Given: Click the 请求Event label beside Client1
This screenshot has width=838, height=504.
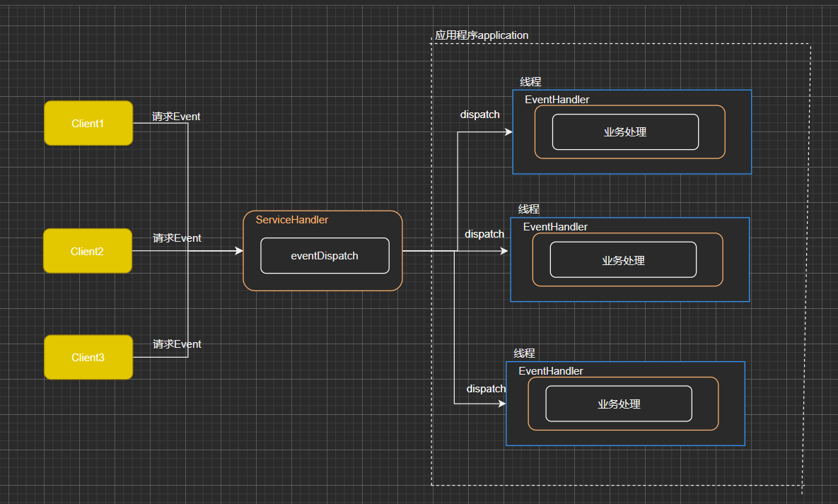Looking at the screenshot, I should click(176, 117).
